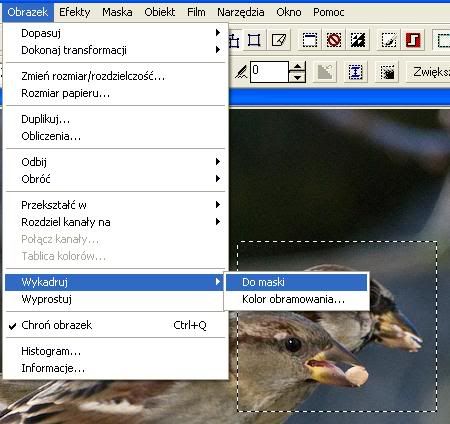Toggle the paint on mask brush icon

point(389,40)
